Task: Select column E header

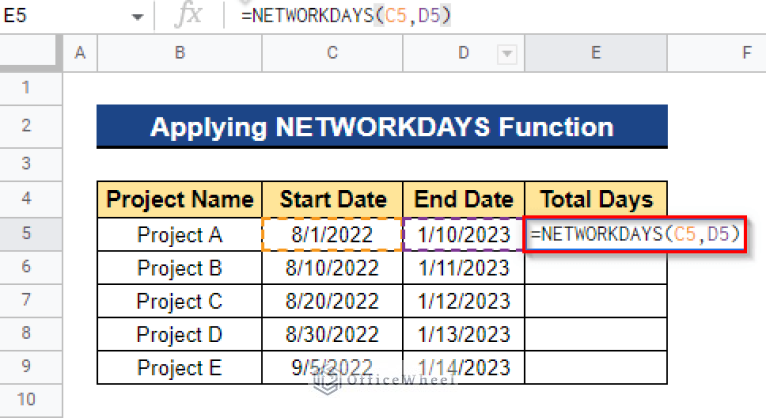Action: (596, 53)
